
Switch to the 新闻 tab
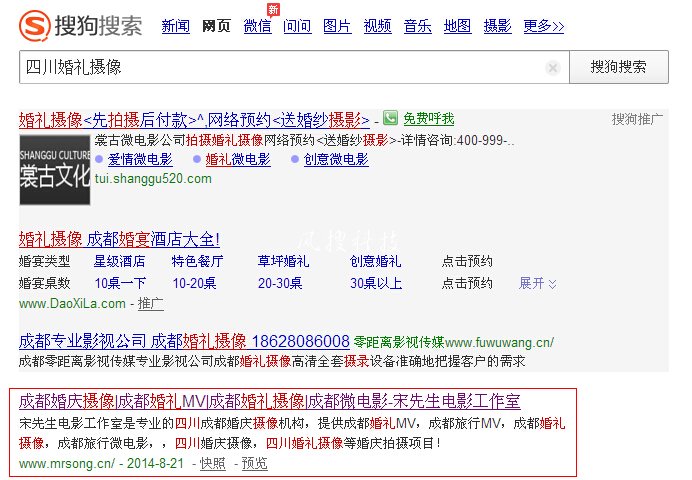pos(175,26)
